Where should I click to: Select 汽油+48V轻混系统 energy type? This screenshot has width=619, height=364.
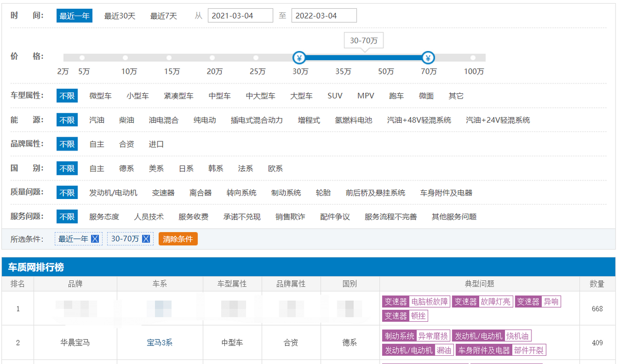(419, 120)
